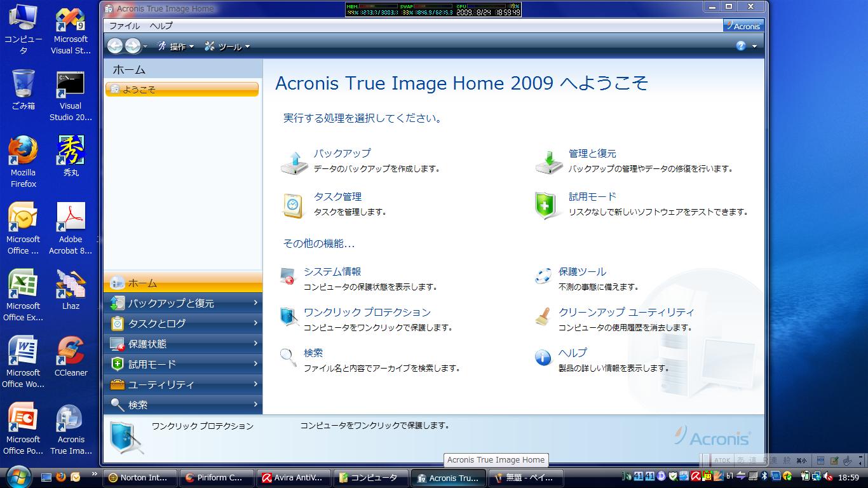Select the Microsoft Visual Studio desktop shortcut
Image resolution: width=868 pixels, height=488 pixels.
[x=71, y=30]
